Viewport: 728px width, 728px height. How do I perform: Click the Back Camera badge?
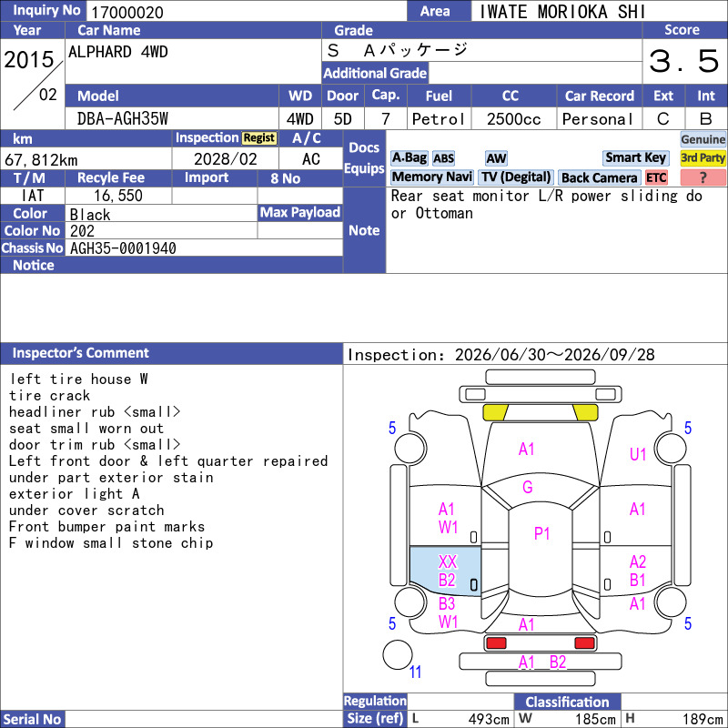599,177
